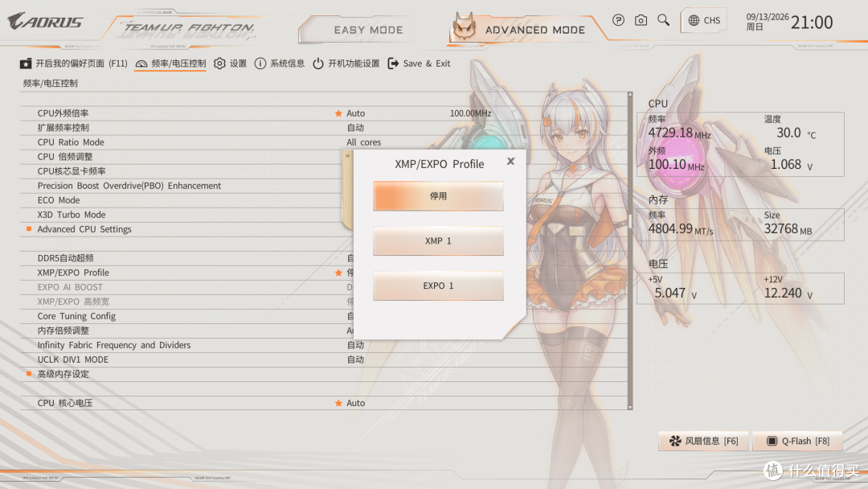Close the XMP/EXPO Profile dialog

pos(510,161)
